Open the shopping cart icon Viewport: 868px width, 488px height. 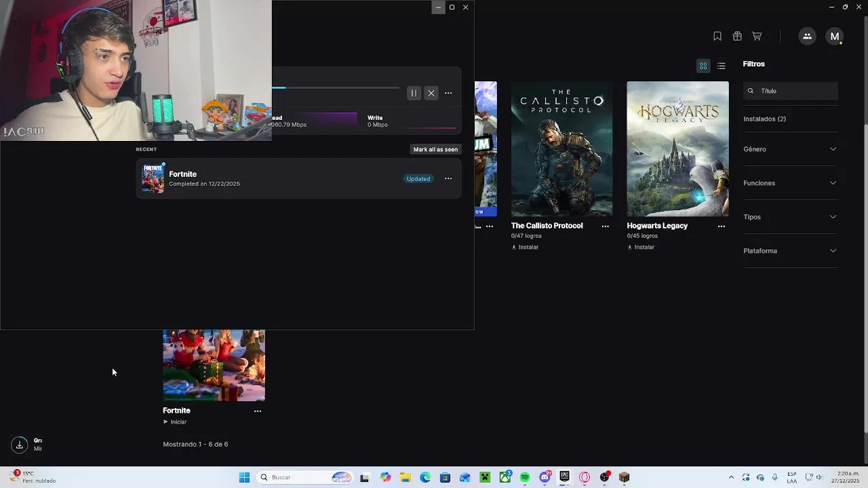tap(757, 36)
